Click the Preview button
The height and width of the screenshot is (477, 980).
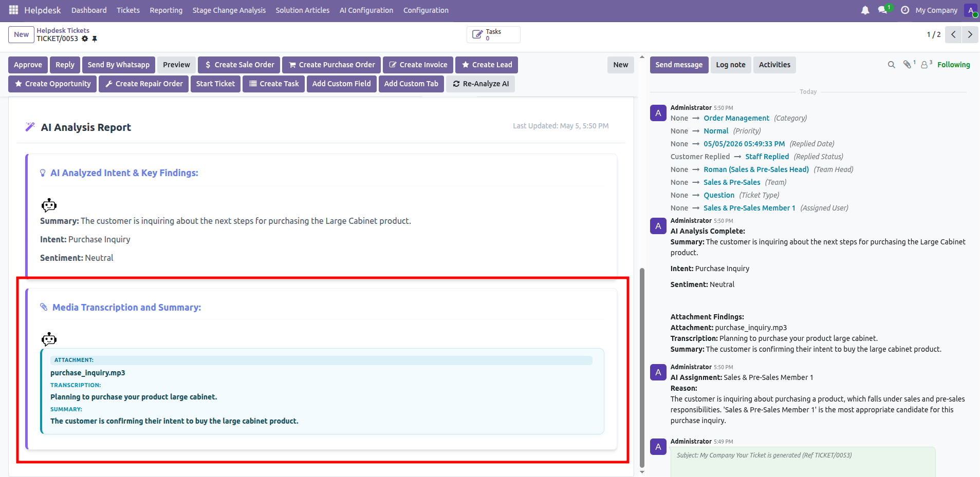176,65
